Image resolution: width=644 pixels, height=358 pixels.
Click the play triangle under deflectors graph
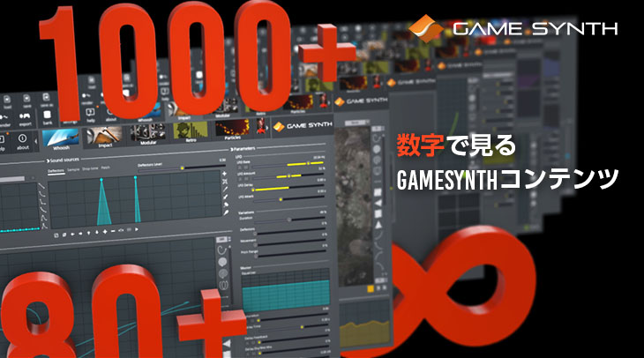[137, 230]
